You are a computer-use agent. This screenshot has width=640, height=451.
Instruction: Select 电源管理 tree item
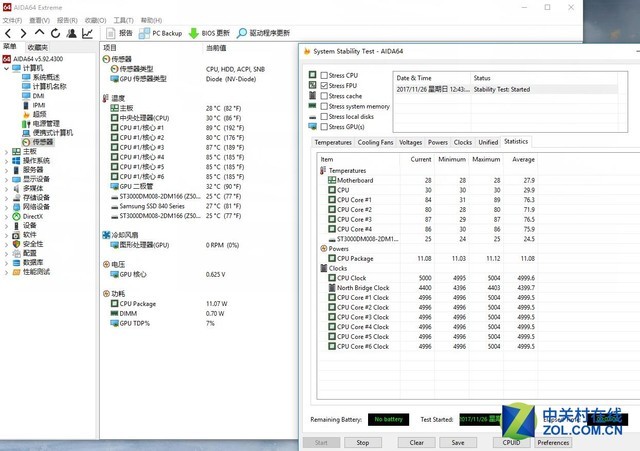tap(41, 124)
